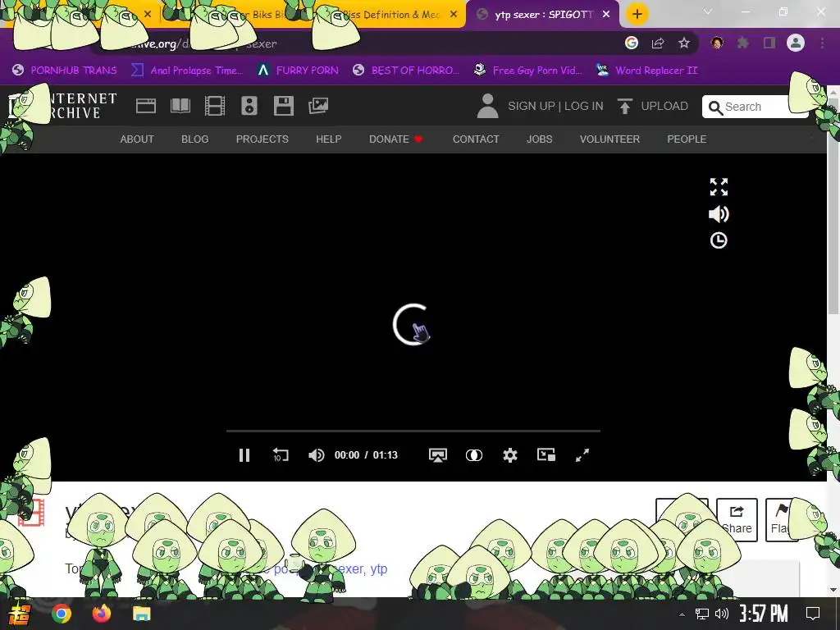Viewport: 840px width, 630px height.
Task: Open the player settings gear
Action: click(x=510, y=455)
